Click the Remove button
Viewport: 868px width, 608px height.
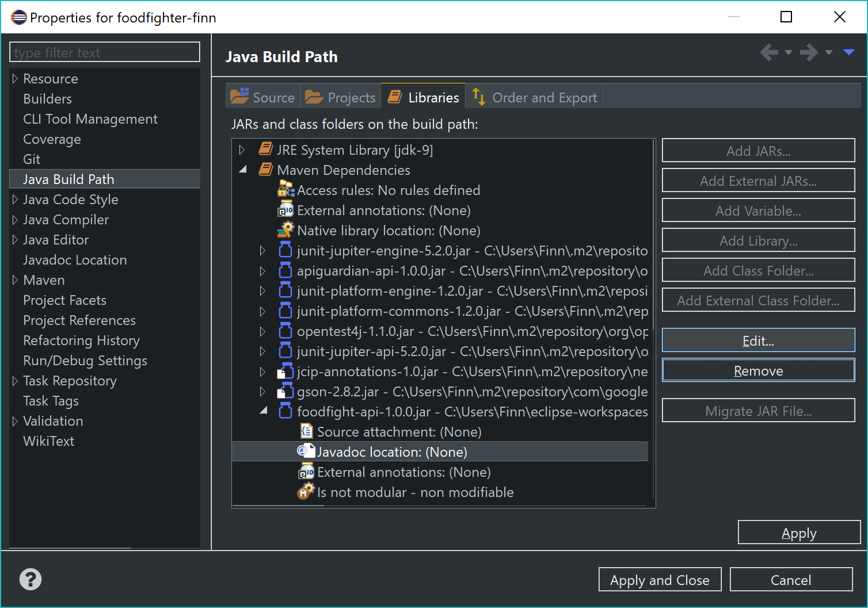click(759, 370)
